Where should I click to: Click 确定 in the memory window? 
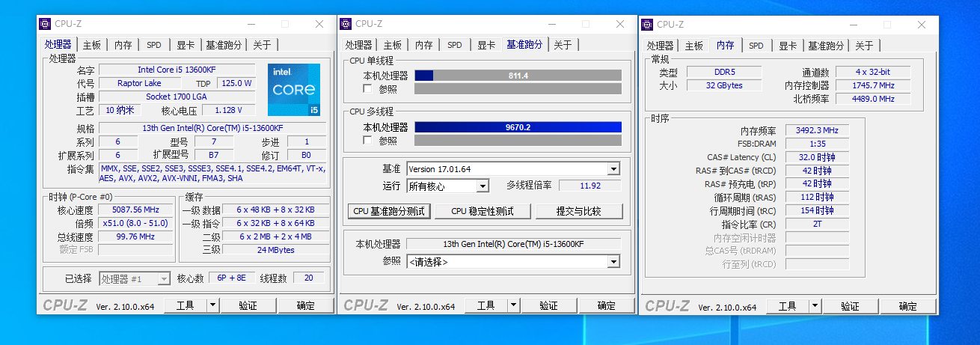point(908,306)
